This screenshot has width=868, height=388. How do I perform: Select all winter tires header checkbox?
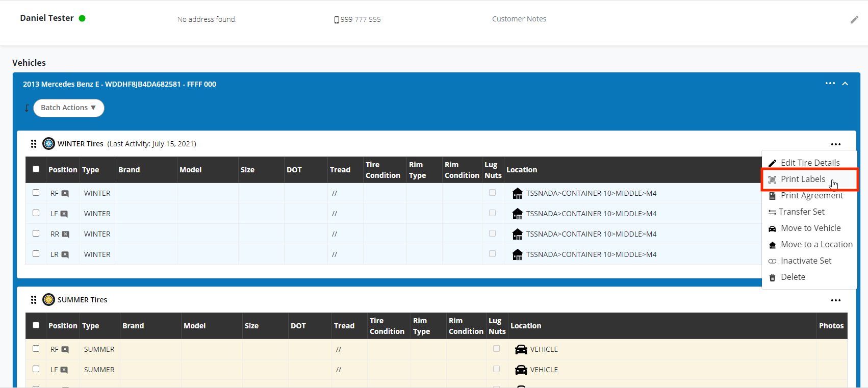[36, 169]
